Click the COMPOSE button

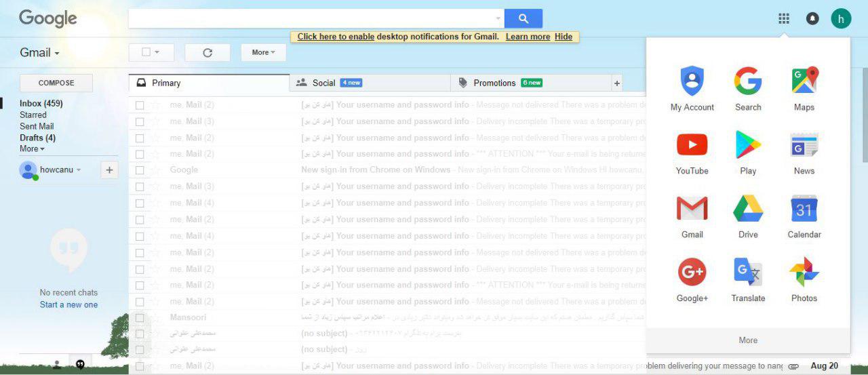[x=56, y=83]
